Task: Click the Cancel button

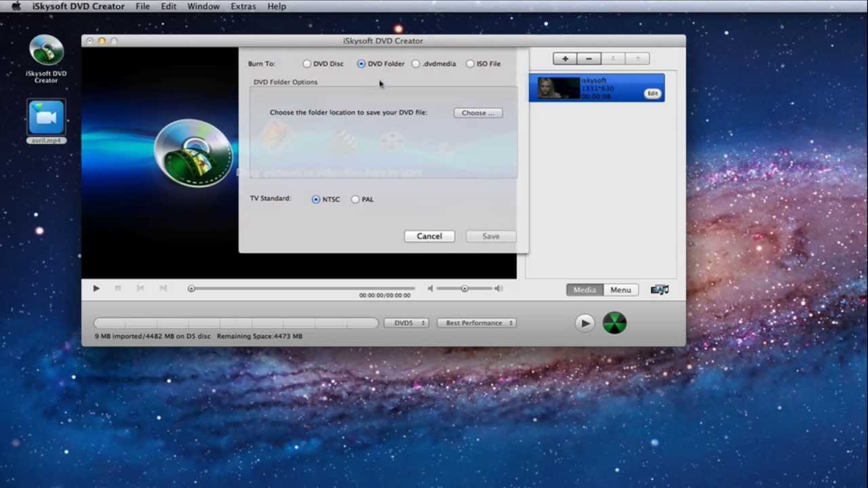Action: pos(429,236)
